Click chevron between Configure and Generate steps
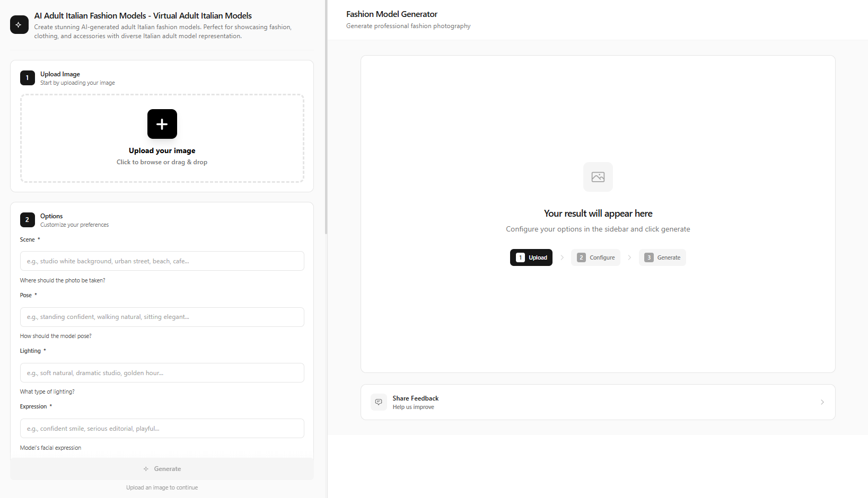The height and width of the screenshot is (498, 868). point(629,257)
